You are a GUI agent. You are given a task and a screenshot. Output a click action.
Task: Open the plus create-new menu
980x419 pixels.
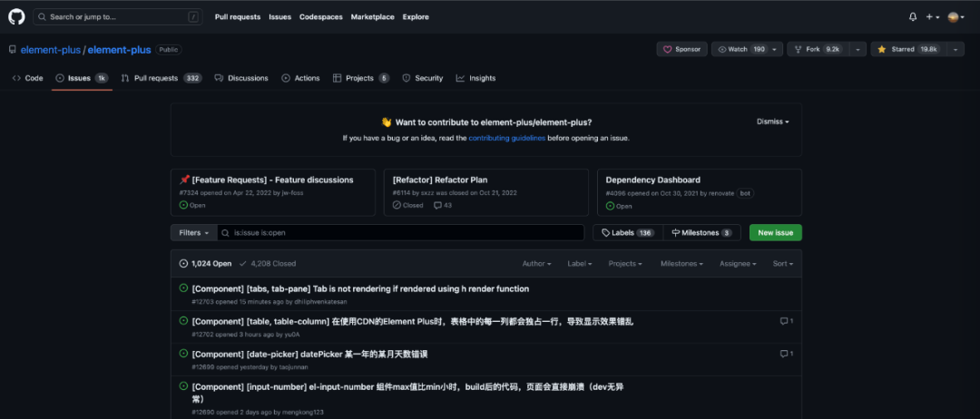[x=933, y=17]
